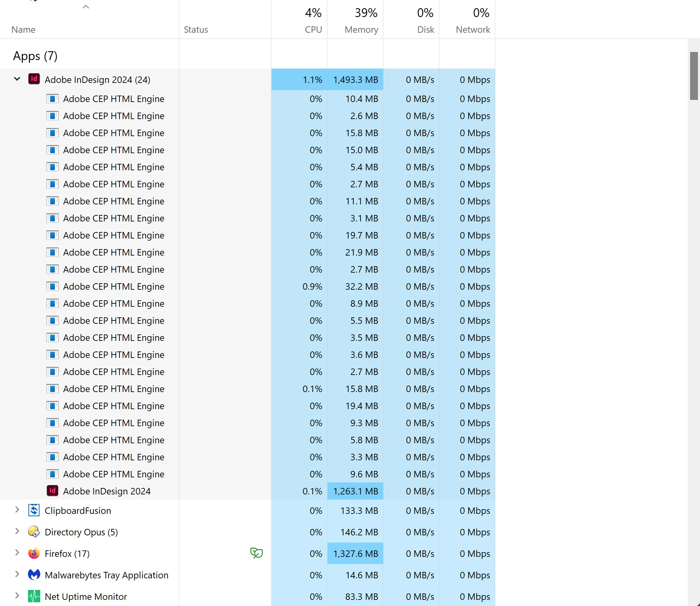Viewport: 700px width, 606px height.
Task: Expand the Malwarebytes Tray Application row
Action: click(17, 574)
